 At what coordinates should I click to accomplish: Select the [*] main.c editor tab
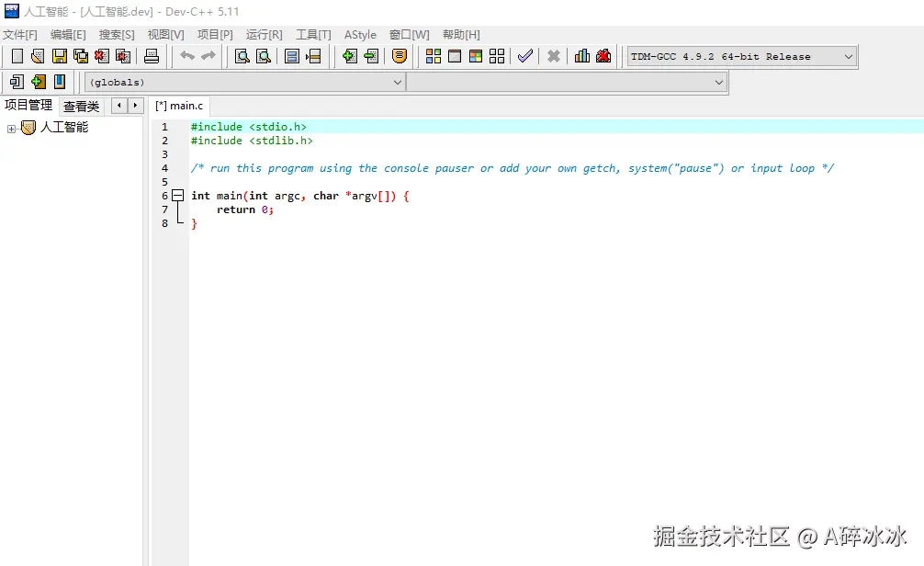click(179, 106)
